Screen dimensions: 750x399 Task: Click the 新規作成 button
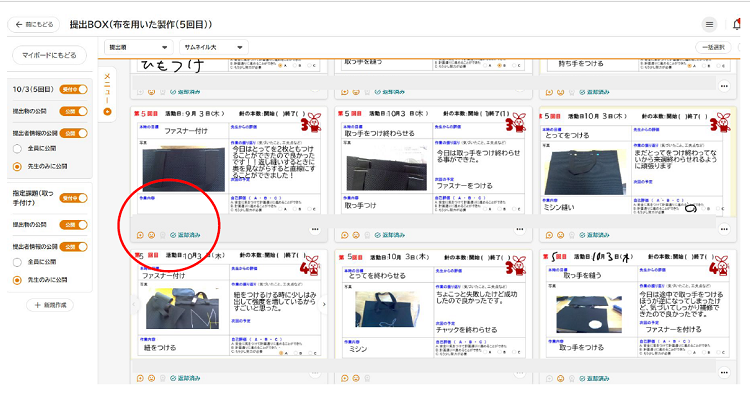click(50, 305)
